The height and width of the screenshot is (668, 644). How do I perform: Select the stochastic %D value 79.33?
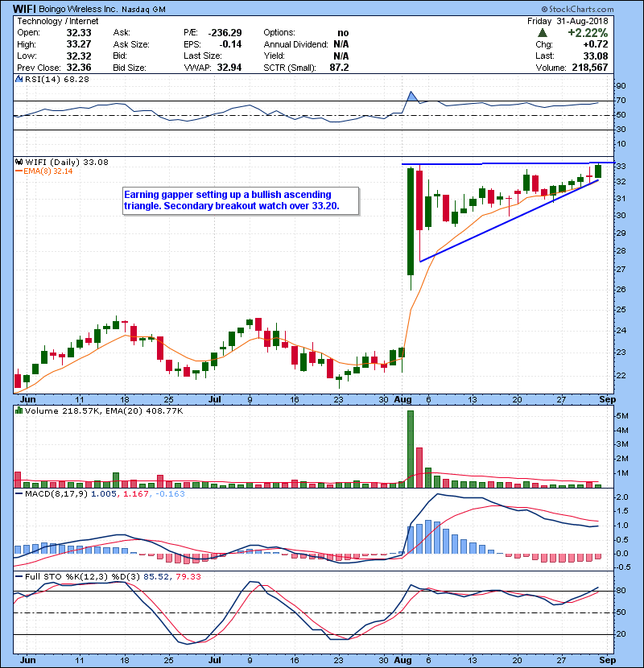[188, 576]
